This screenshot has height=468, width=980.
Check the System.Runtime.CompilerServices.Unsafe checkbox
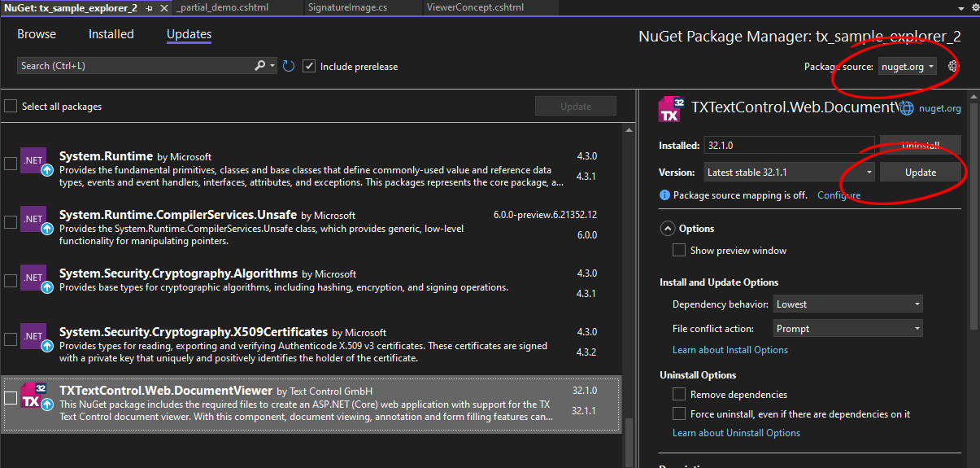click(11, 221)
